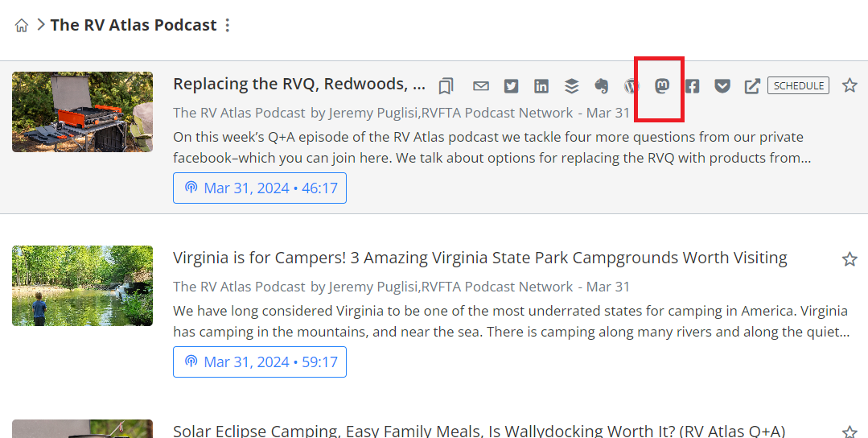
Task: Share Replacing the RVQ episode on Mastodon
Action: coord(662,86)
